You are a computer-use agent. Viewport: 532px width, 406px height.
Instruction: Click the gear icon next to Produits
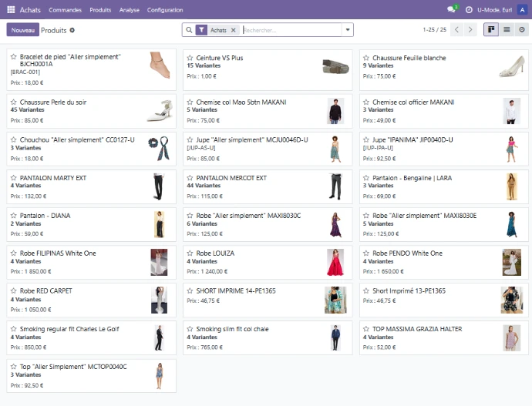[x=72, y=30]
